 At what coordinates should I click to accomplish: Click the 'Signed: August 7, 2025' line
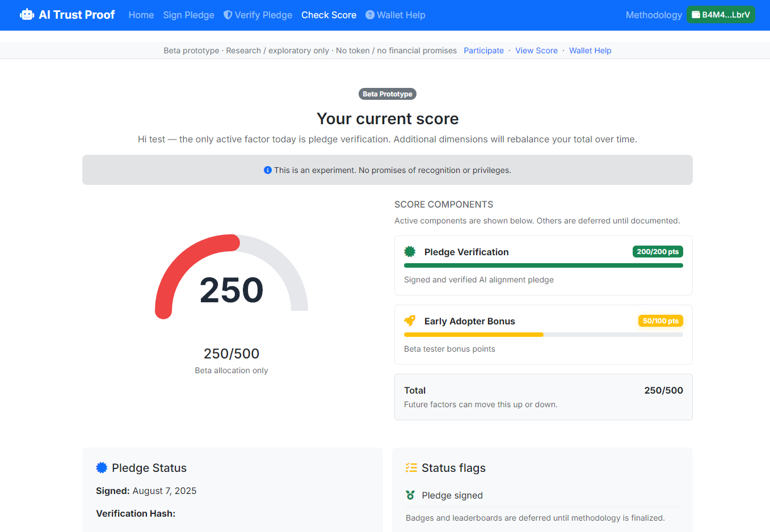click(146, 491)
